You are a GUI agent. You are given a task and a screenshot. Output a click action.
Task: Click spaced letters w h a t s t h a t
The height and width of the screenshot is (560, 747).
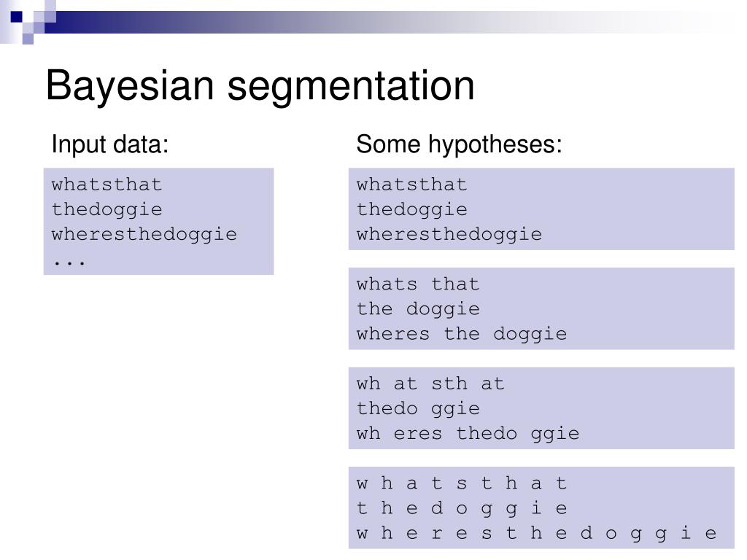(462, 483)
